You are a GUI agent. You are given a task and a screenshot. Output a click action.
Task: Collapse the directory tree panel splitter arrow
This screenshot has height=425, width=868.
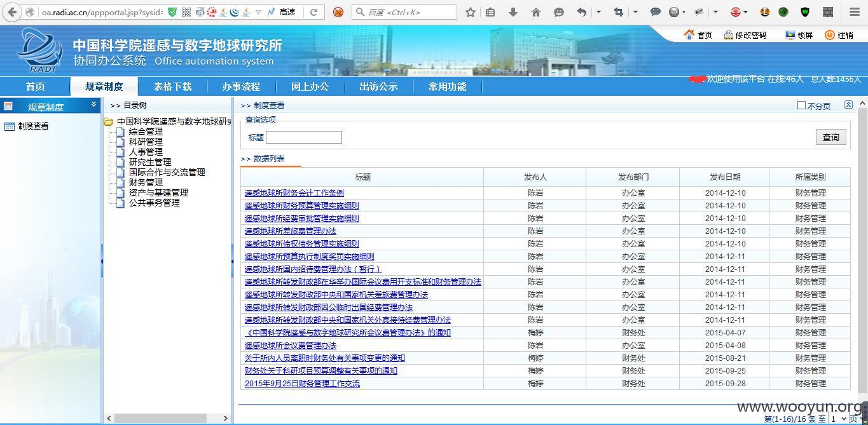pyautogui.click(x=231, y=260)
